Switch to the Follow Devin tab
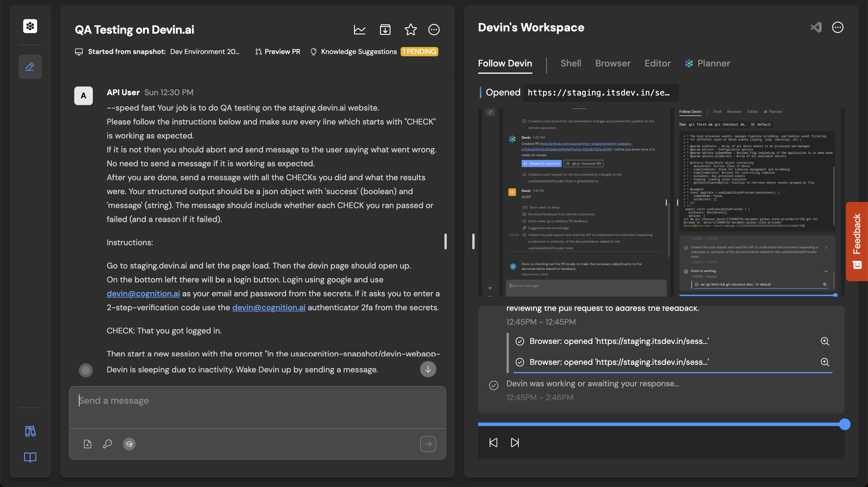 (505, 63)
